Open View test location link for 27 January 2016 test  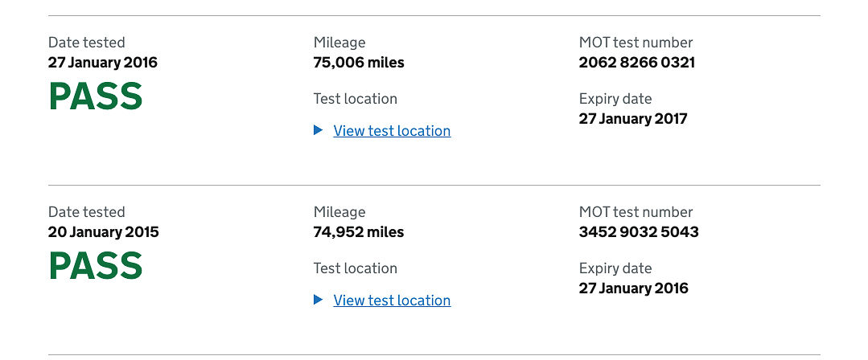click(x=392, y=131)
